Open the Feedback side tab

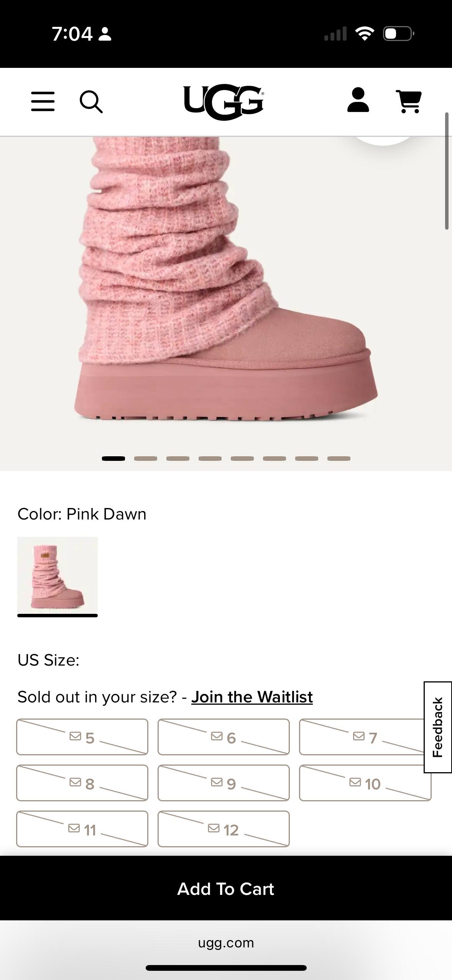(437, 727)
